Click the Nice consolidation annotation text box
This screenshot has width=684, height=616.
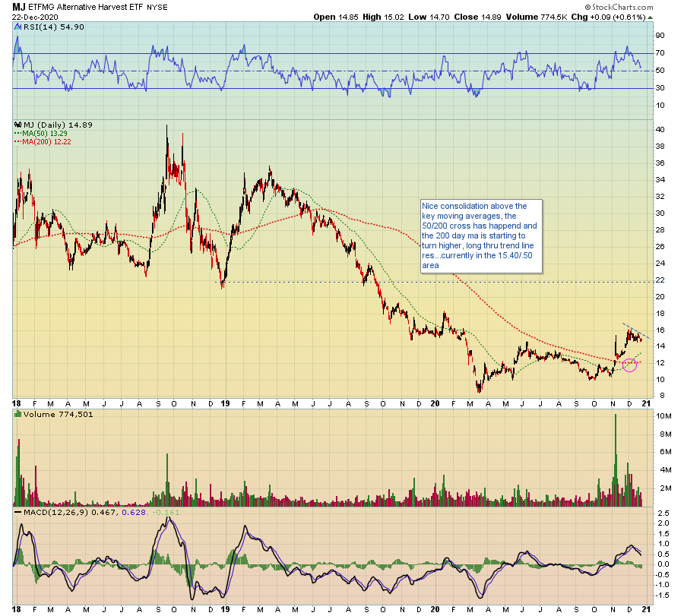point(482,236)
